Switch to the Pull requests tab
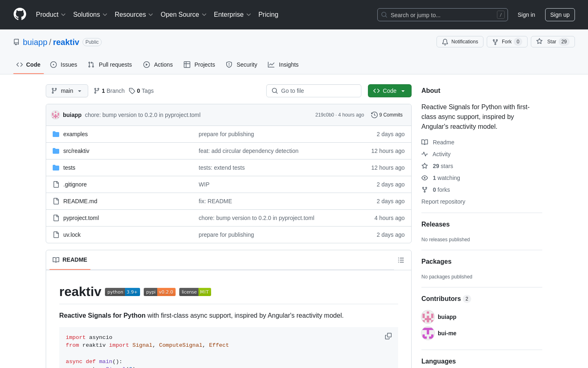Image resolution: width=588 pixels, height=368 pixels. coord(110,65)
